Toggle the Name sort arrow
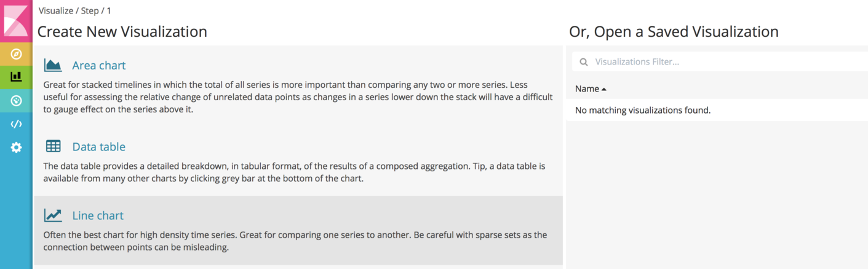Image resolution: width=868 pixels, height=269 pixels. click(604, 89)
